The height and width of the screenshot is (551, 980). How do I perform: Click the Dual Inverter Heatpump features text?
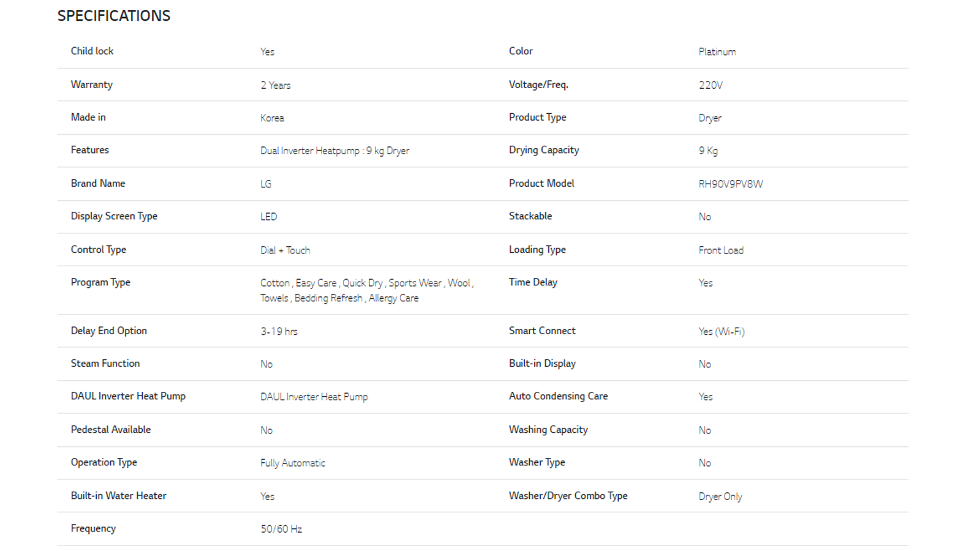pyautogui.click(x=334, y=151)
